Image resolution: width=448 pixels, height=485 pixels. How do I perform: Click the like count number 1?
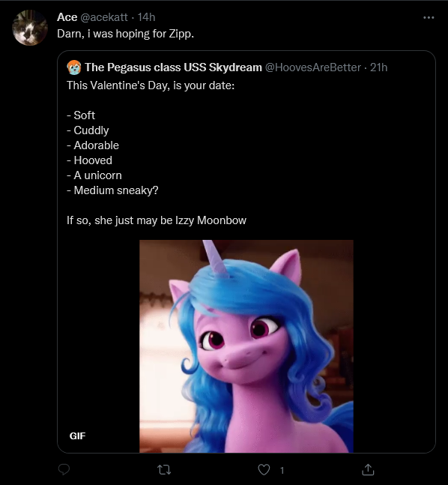282,471
